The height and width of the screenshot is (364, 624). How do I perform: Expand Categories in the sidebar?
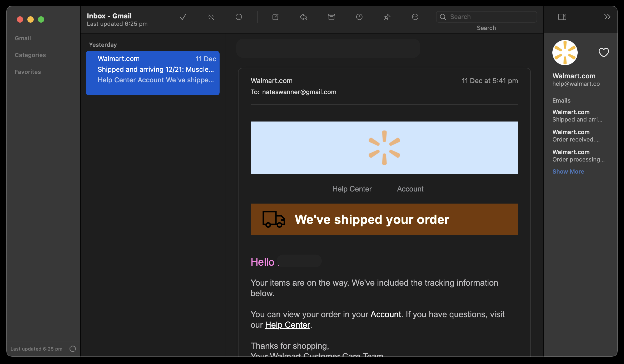coord(30,55)
